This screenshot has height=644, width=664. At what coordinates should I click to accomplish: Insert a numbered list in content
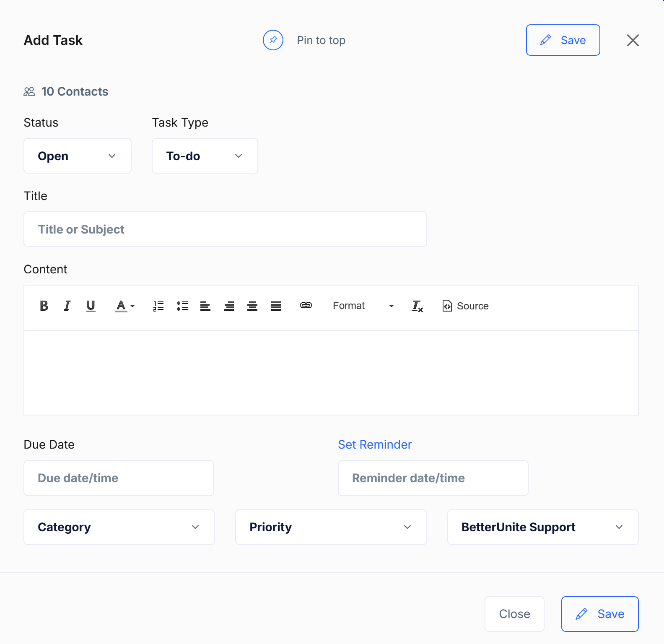pos(158,306)
